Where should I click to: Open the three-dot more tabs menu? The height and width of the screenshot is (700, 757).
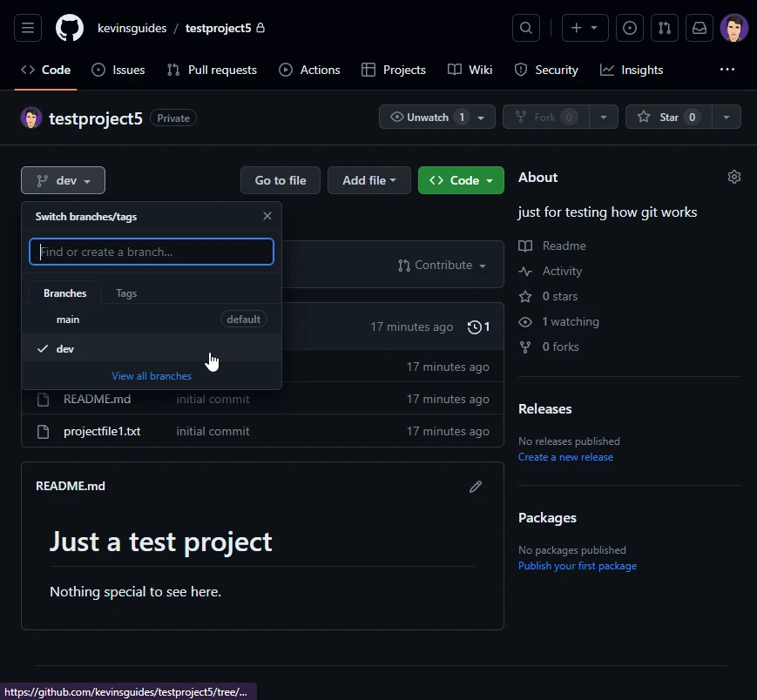tap(727, 70)
